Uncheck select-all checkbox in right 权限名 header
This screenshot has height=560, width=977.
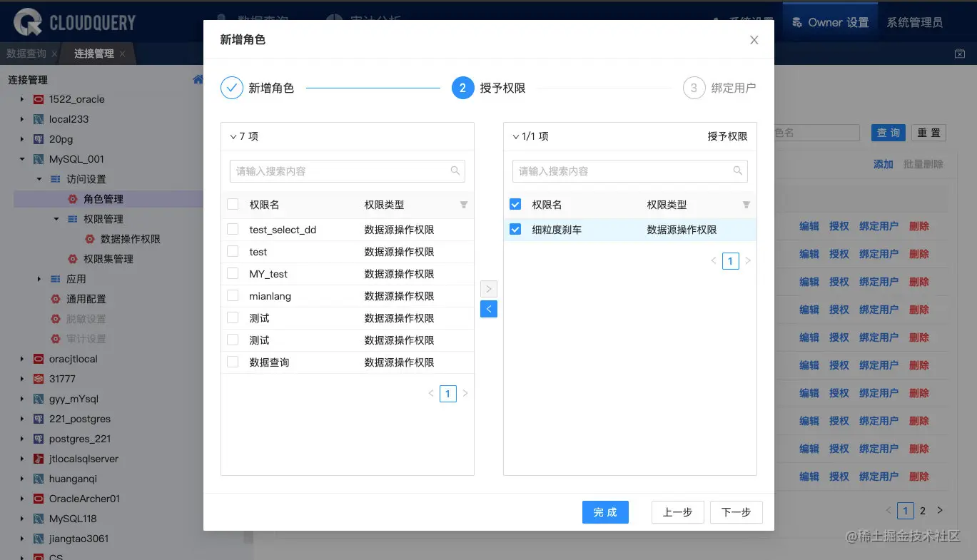[515, 205]
